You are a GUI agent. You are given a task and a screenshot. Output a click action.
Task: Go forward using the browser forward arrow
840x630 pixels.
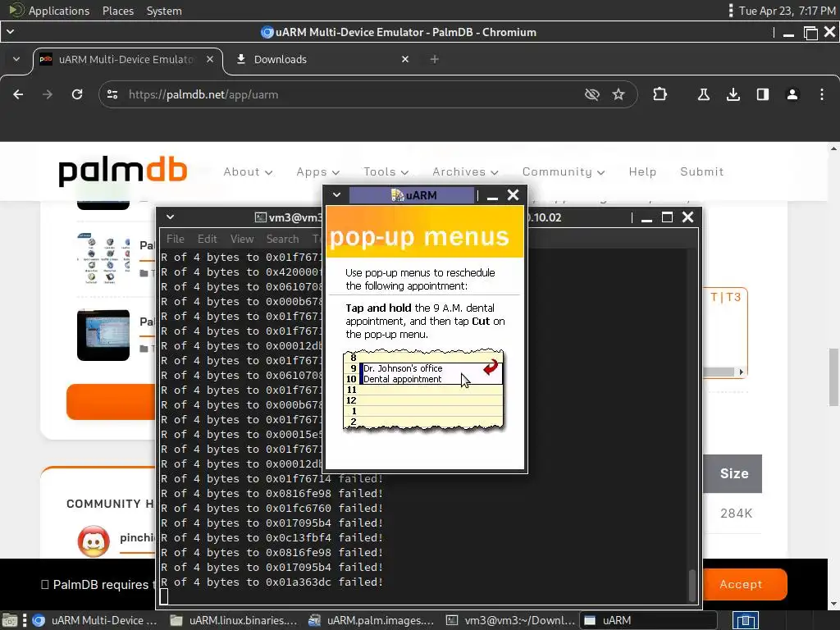pyautogui.click(x=48, y=94)
